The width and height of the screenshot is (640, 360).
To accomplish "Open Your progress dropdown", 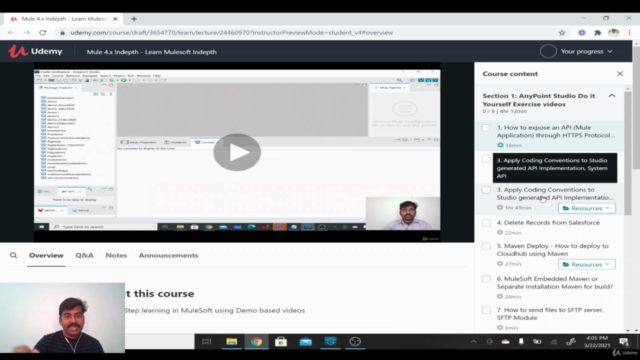I will (x=586, y=51).
